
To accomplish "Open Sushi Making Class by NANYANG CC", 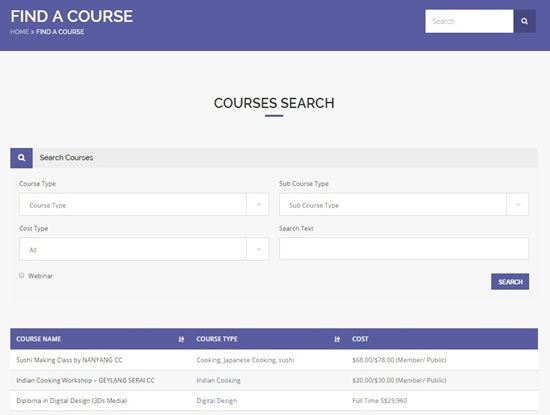I will click(x=69, y=360).
